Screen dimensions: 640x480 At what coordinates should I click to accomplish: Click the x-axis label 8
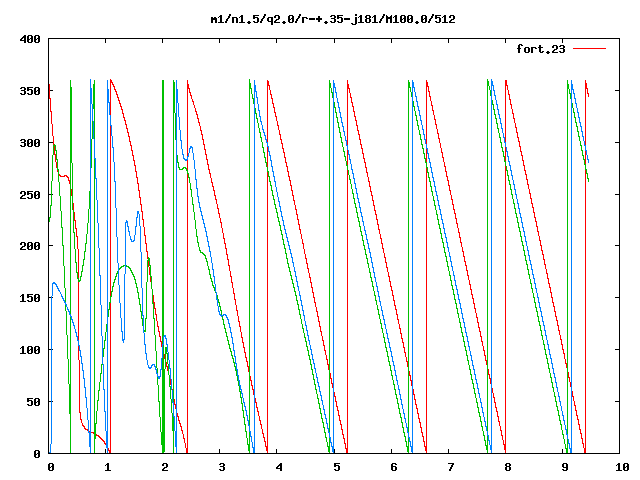pyautogui.click(x=507, y=467)
